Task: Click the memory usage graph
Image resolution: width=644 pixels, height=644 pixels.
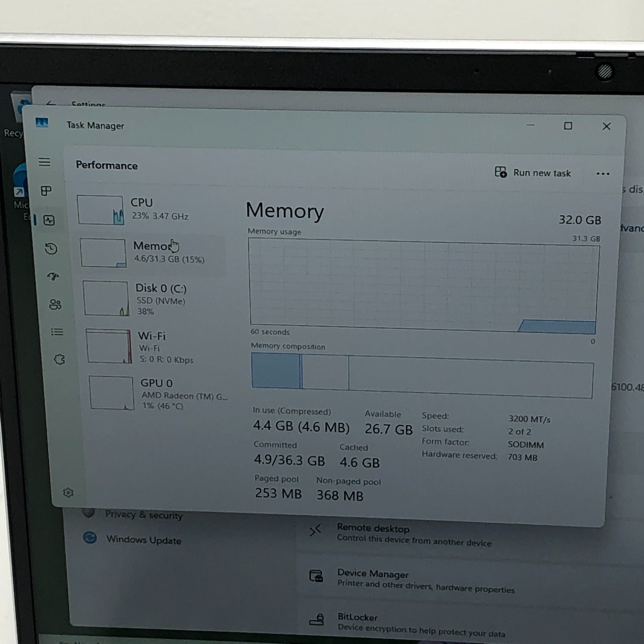Action: tap(423, 286)
